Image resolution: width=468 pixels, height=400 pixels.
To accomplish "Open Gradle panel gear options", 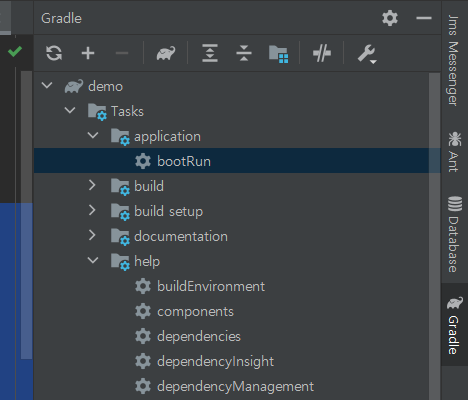I will click(x=390, y=18).
